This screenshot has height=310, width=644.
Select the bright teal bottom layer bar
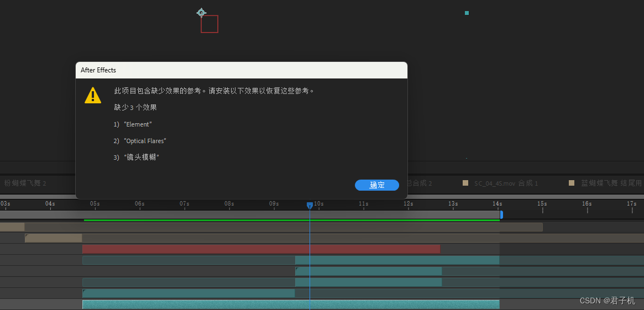(291, 304)
